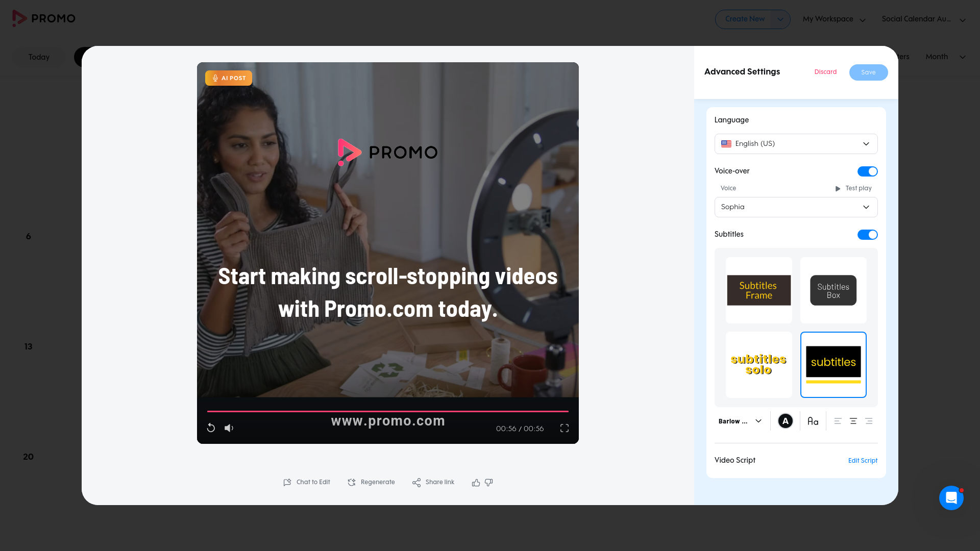
Task: Select the Subtitles Frame style
Action: [759, 290]
